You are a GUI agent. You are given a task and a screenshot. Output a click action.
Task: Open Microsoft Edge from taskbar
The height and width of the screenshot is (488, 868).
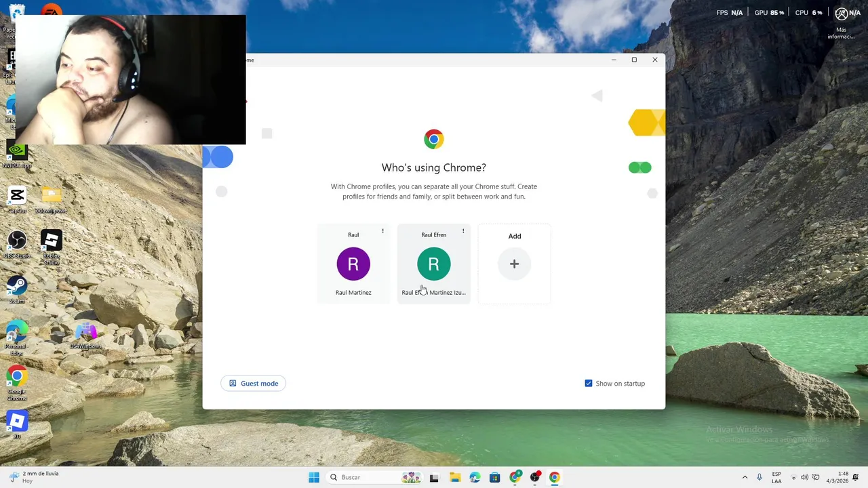(475, 477)
